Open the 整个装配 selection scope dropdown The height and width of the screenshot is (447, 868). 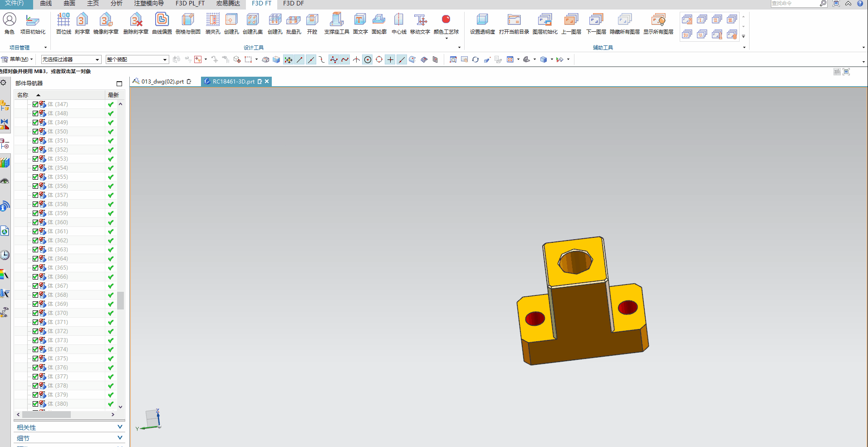click(x=137, y=59)
